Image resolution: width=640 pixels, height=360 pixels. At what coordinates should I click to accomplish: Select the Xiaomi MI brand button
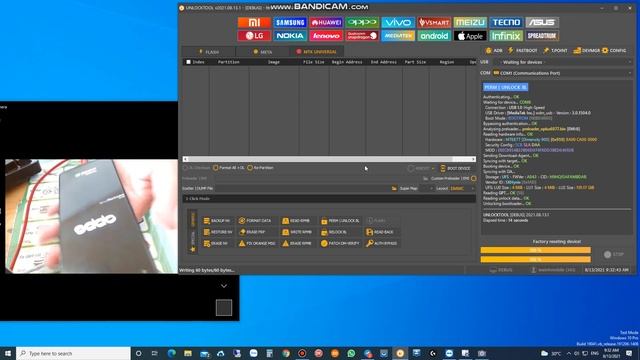254,22
